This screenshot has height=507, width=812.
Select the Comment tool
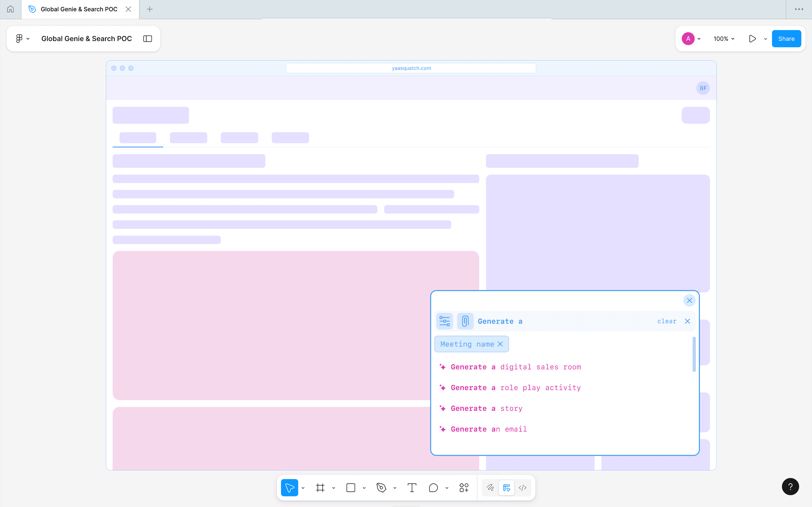pos(433,488)
